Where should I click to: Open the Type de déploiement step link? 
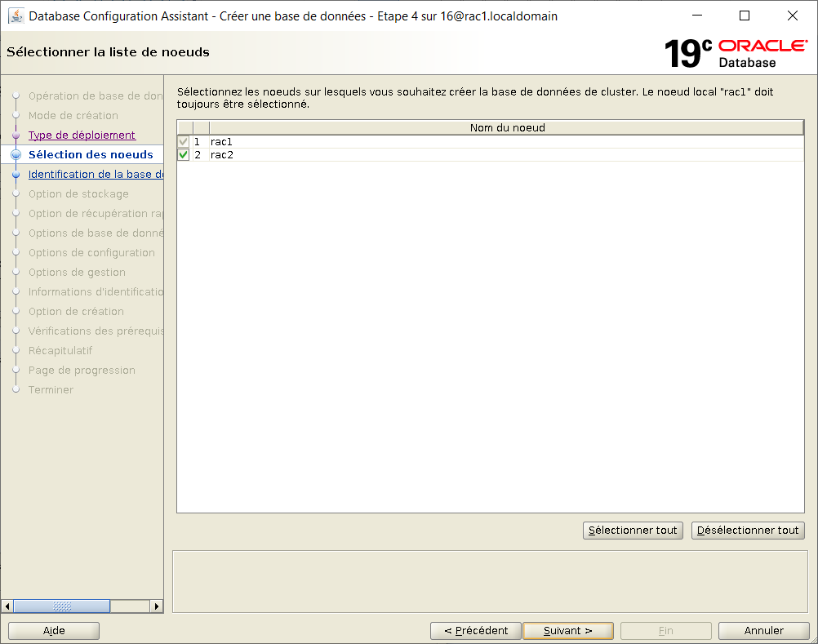(82, 135)
